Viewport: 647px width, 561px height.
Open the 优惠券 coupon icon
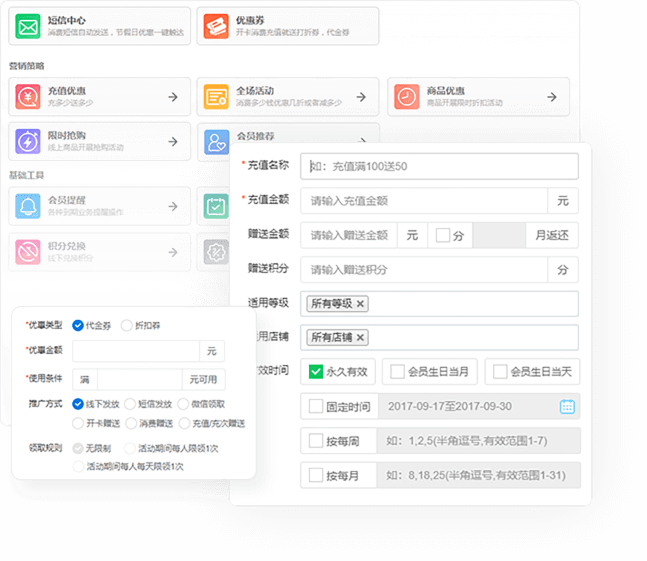pos(216,26)
